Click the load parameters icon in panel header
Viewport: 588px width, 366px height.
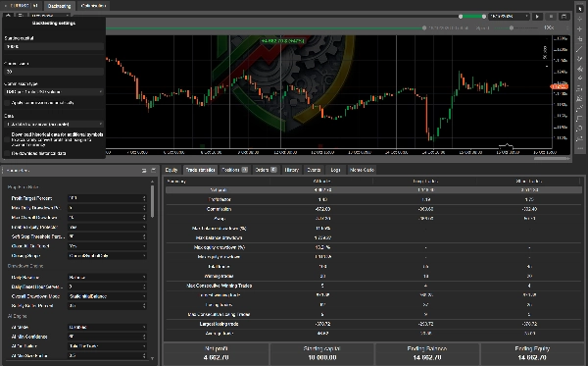point(144,171)
